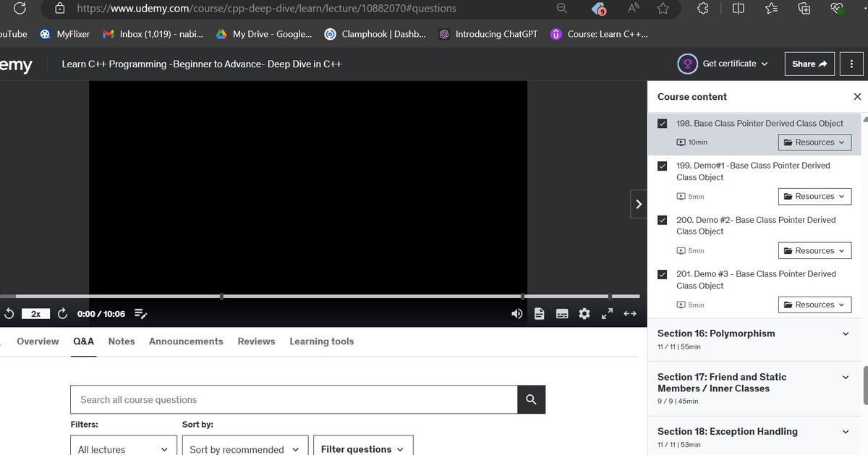
Task: Click the course content scrollbar thumb
Action: pos(865,385)
